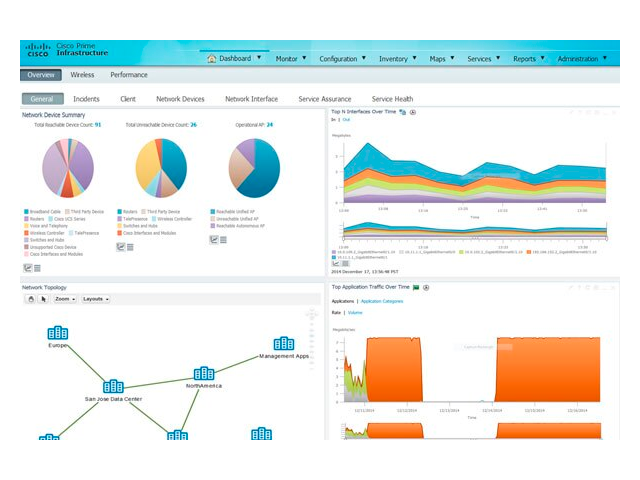Click the Management Apps node icon
This screenshot has width=640, height=480.
[283, 343]
